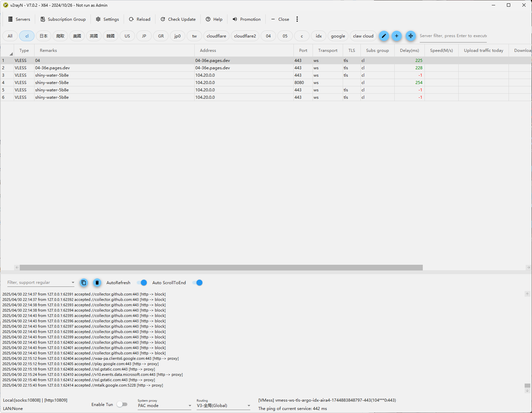Open the Subscription Group menu

click(63, 19)
